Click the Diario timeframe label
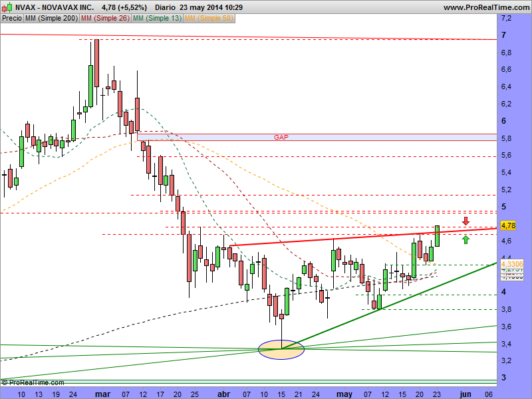This screenshot has height=399, width=532. [165, 7]
